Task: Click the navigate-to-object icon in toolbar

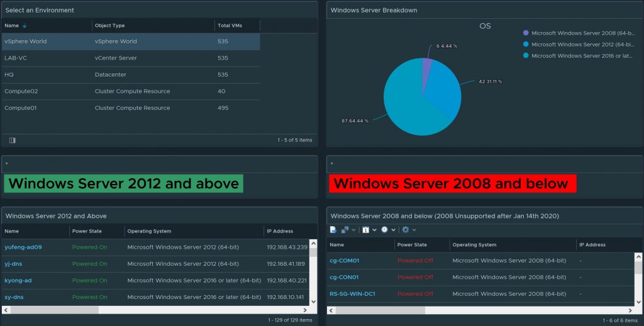Action: point(345,230)
